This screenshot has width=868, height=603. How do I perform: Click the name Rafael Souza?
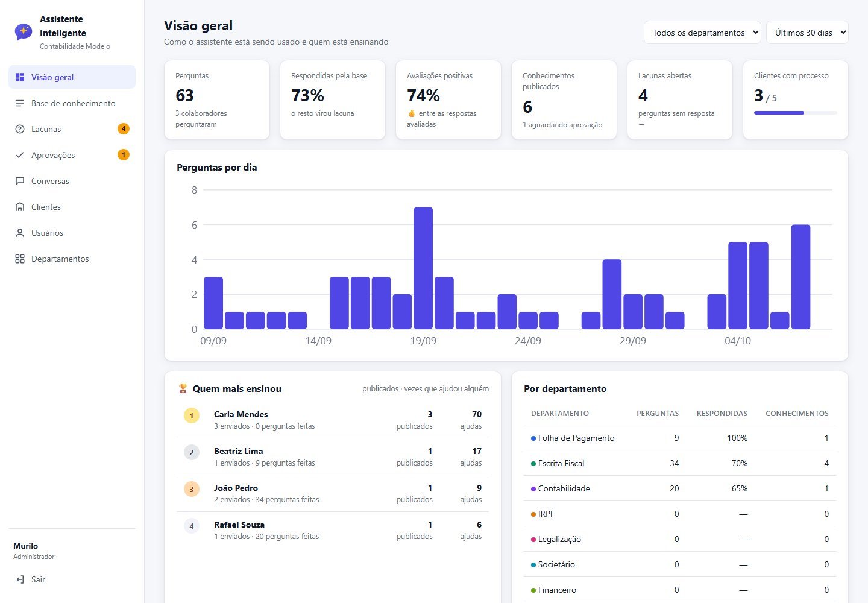pyautogui.click(x=239, y=525)
